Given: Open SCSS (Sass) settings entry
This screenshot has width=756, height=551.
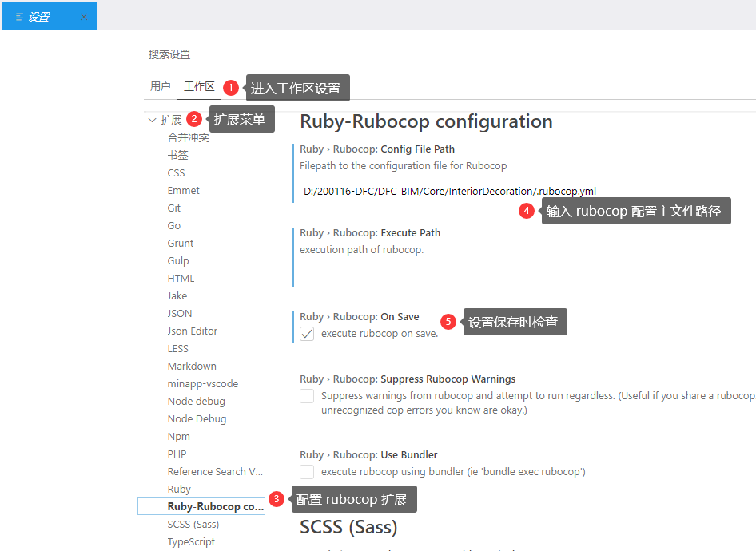Looking at the screenshot, I should 193,525.
